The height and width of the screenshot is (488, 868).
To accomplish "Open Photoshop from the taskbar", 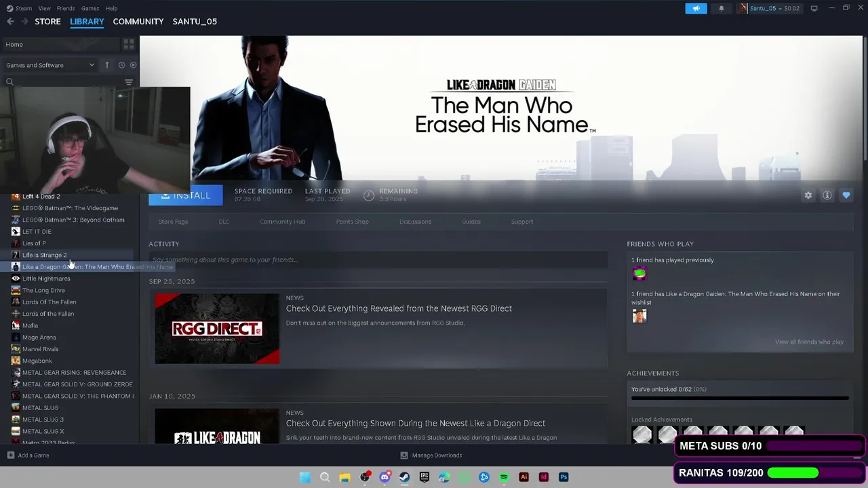I will 564,477.
